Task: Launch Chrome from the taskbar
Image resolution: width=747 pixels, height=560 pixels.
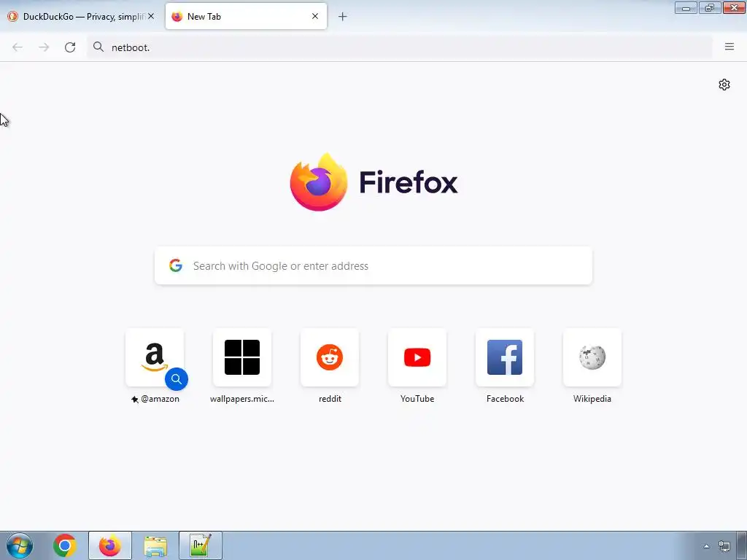Action: point(65,545)
